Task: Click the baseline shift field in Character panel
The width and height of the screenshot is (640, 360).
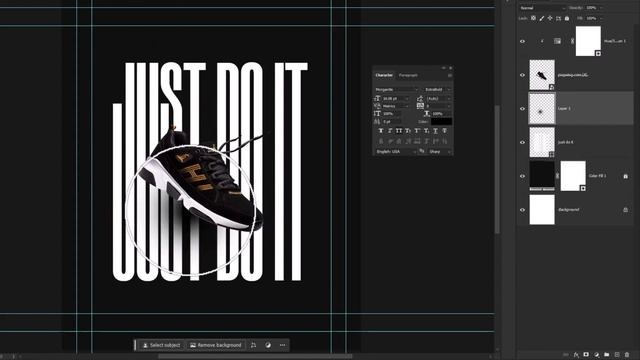Action: click(x=392, y=122)
